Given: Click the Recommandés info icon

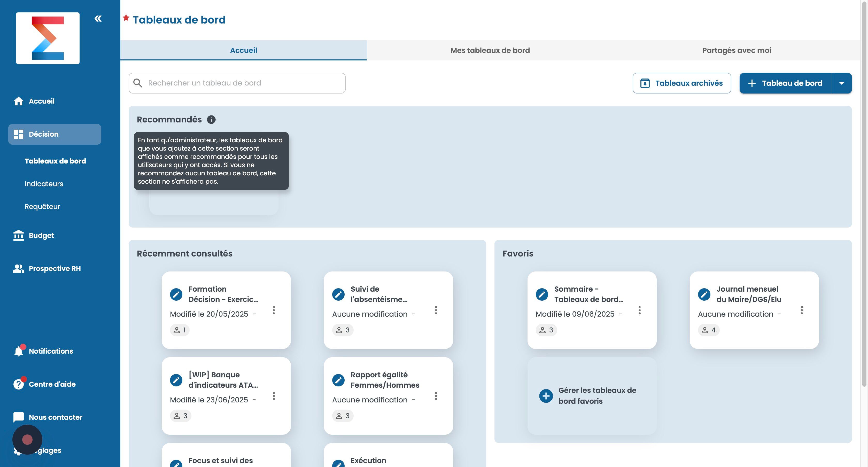Looking at the screenshot, I should 211,120.
